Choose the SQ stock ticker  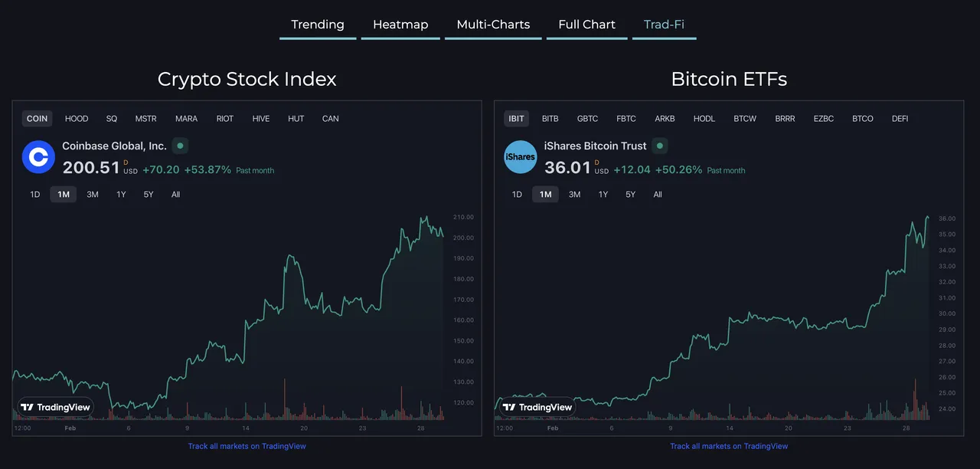(x=112, y=119)
